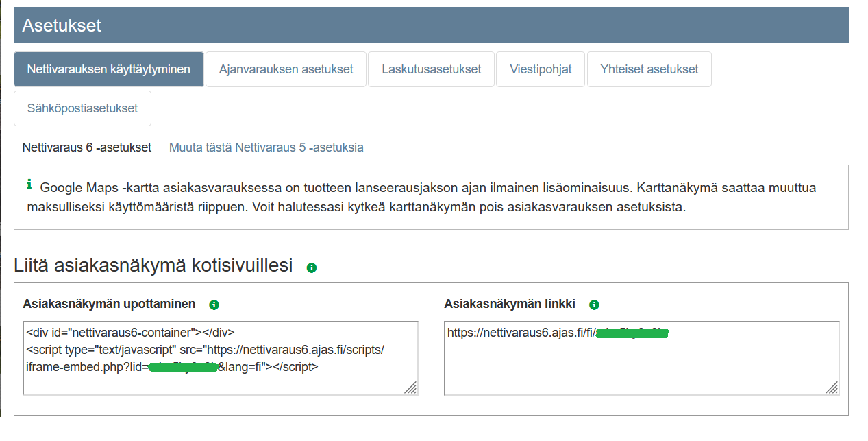Screen dimensions: 868x441
Task: Click the Liitä asiakasnäkymä kotisivuillesi heading
Action: point(153,265)
